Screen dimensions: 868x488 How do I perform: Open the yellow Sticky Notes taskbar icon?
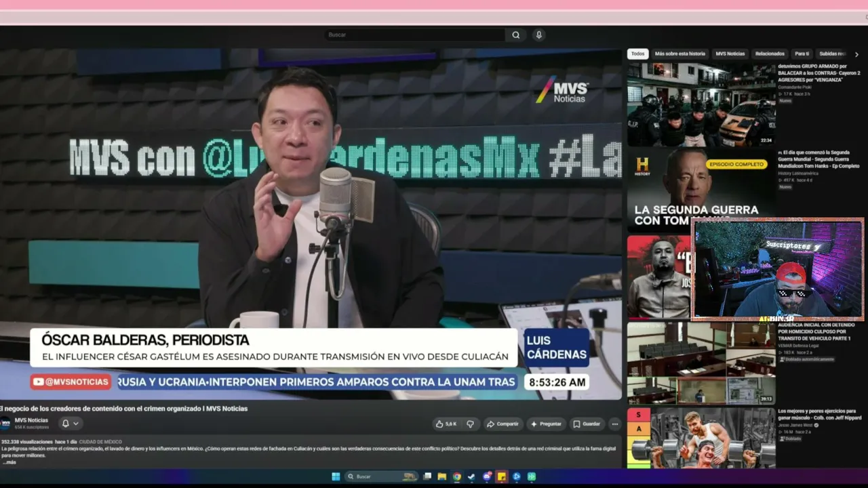tap(502, 476)
